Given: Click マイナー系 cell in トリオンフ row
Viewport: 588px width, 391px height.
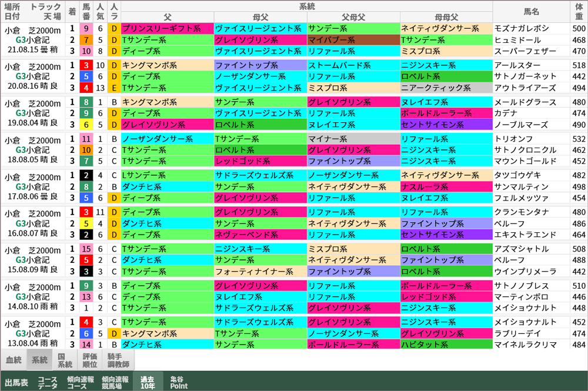Looking at the screenshot, I should click(353, 139).
